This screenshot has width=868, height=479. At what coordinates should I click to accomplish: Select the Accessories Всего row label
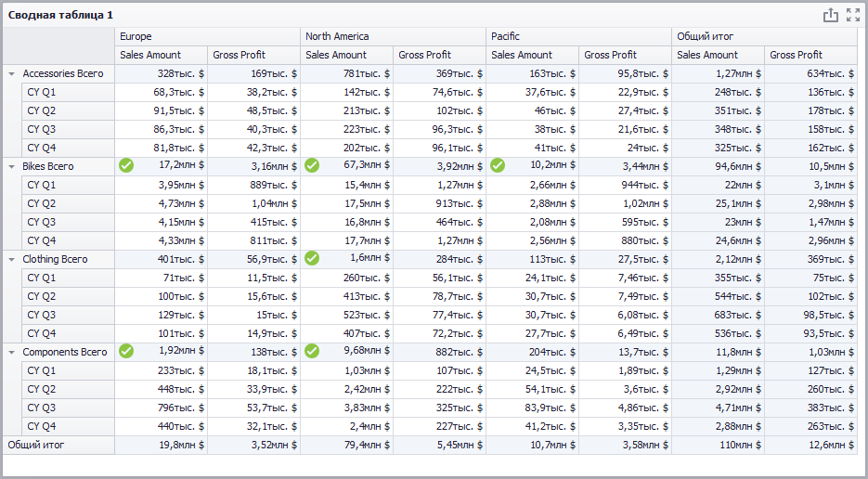(x=63, y=73)
